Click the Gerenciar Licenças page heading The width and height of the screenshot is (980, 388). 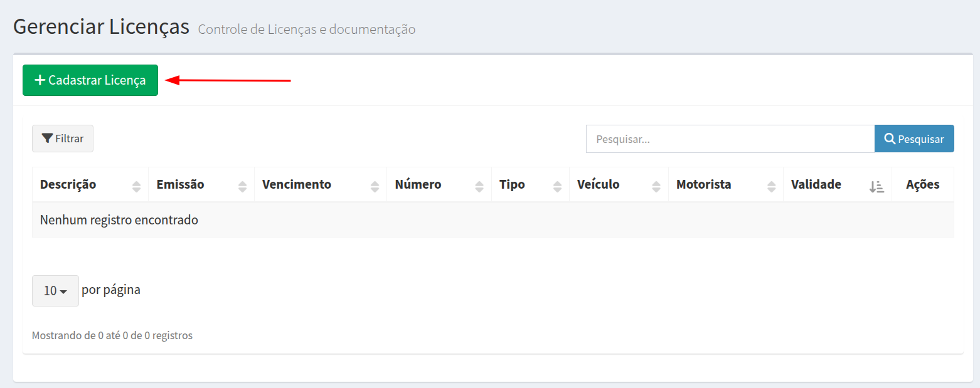pyautogui.click(x=101, y=27)
